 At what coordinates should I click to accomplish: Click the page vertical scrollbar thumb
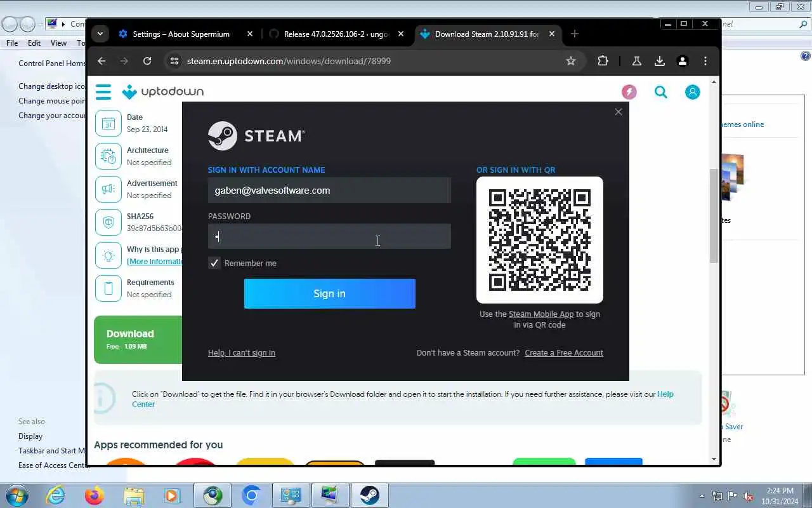tap(714, 216)
